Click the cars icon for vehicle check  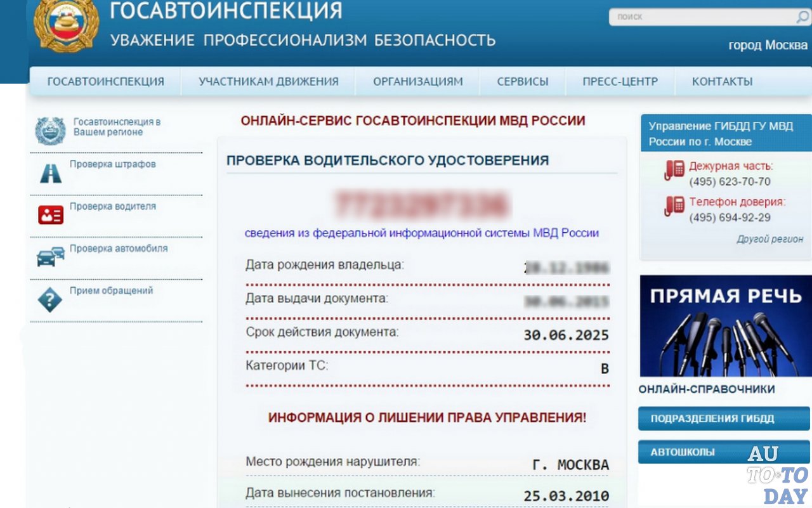point(51,256)
